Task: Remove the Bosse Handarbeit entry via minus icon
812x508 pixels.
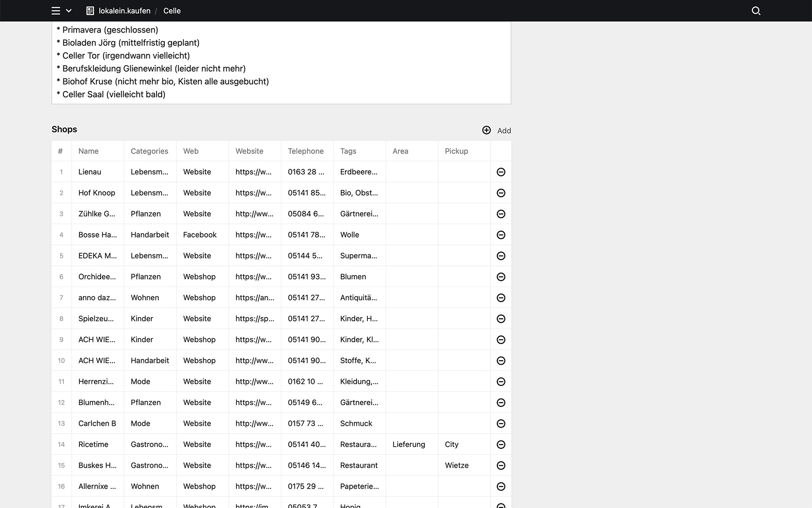Action: (x=501, y=235)
